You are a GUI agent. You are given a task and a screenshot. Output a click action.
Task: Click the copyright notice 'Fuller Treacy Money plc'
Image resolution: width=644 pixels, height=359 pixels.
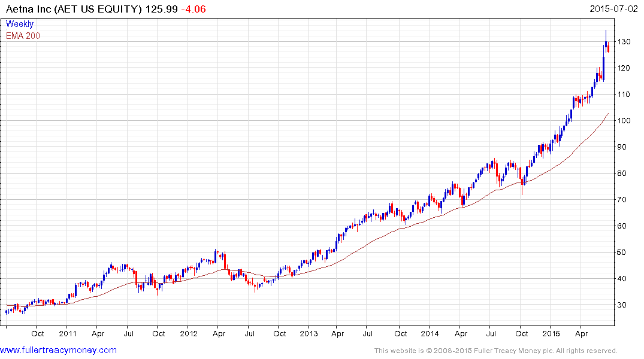[x=513, y=351]
